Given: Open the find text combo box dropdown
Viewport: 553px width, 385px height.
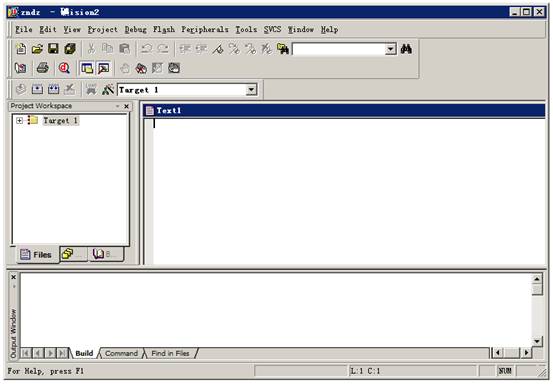Looking at the screenshot, I should pos(390,49).
